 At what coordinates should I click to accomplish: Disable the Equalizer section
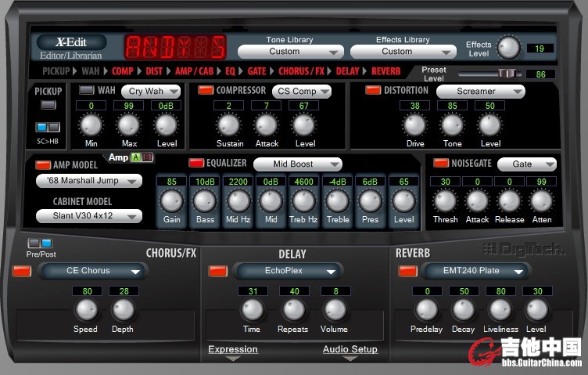[x=196, y=163]
